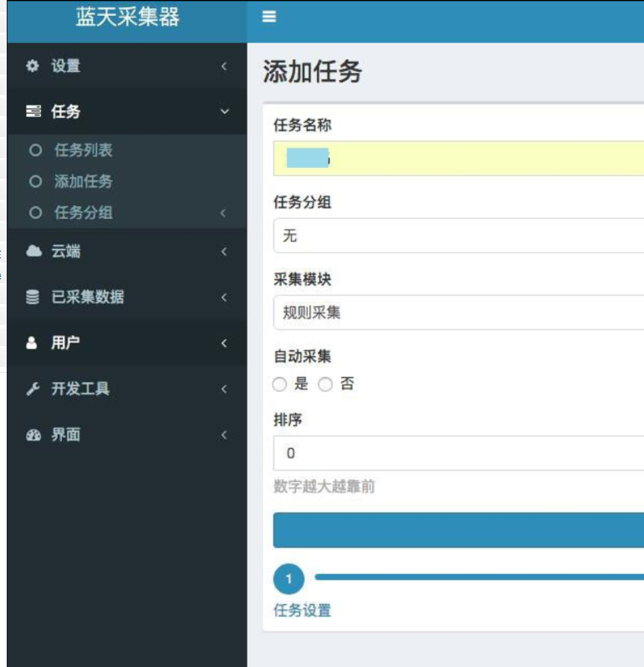The image size is (644, 667).
Task: Collapse the 任务 menu chevron
Action: [223, 112]
